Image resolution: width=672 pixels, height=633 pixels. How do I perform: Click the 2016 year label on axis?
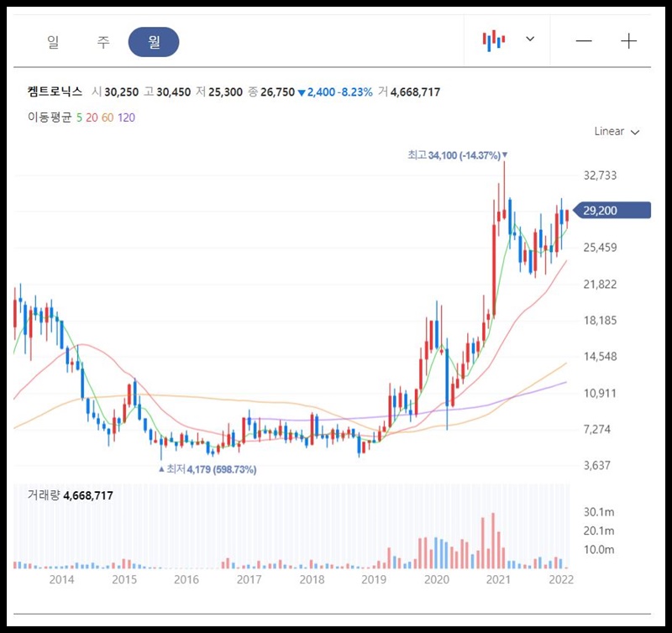pyautogui.click(x=186, y=579)
